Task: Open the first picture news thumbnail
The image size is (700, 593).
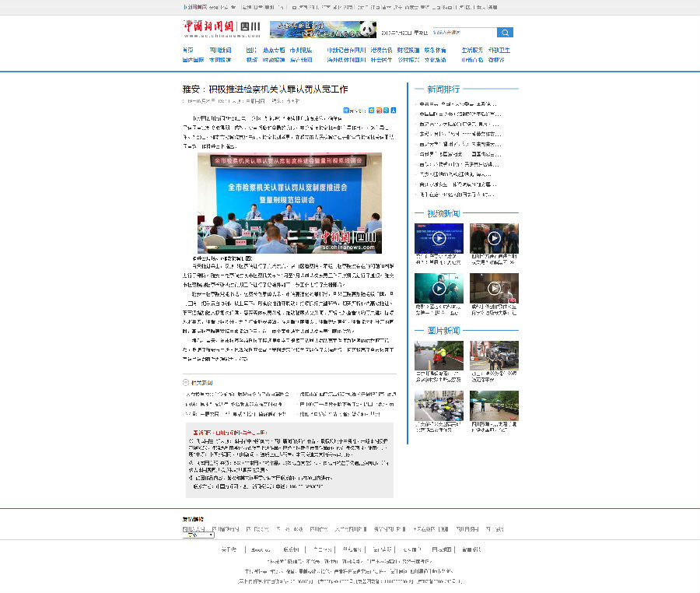Action: tap(439, 356)
